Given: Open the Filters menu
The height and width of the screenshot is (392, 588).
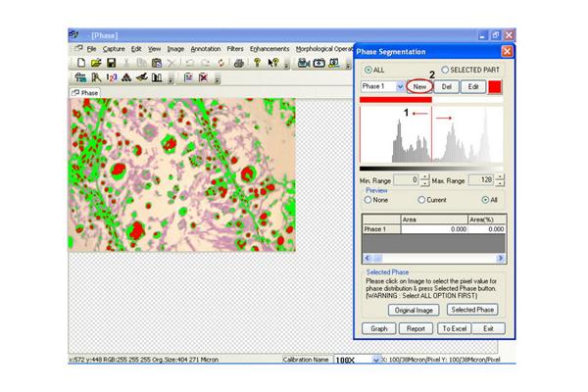Looking at the screenshot, I should [235, 49].
